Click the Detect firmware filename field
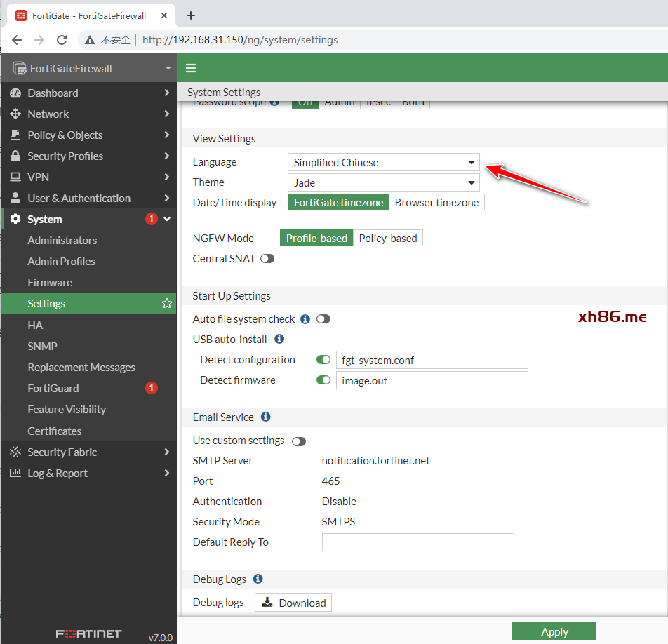668x644 pixels. tap(432, 380)
